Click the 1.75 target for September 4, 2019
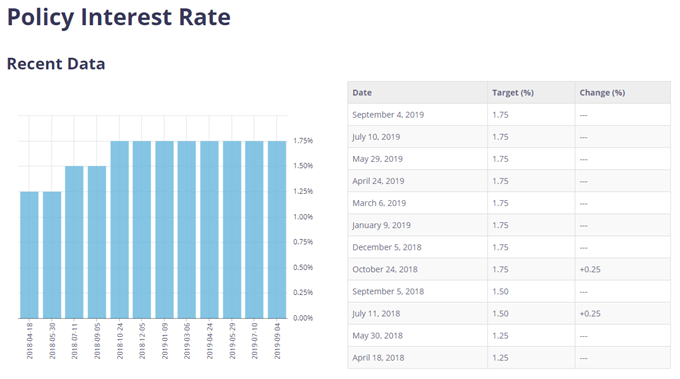Screen dimensions: 680x379 [x=500, y=115]
